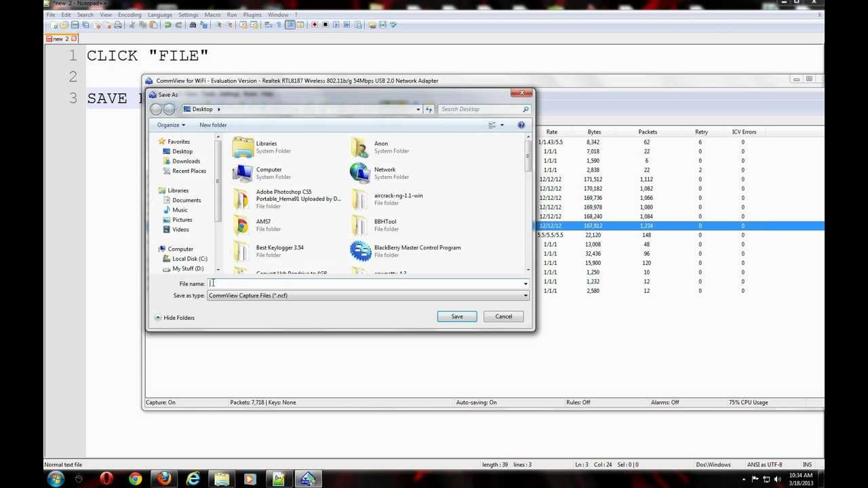
Task: Open Notepad++ Language menu
Action: (160, 14)
